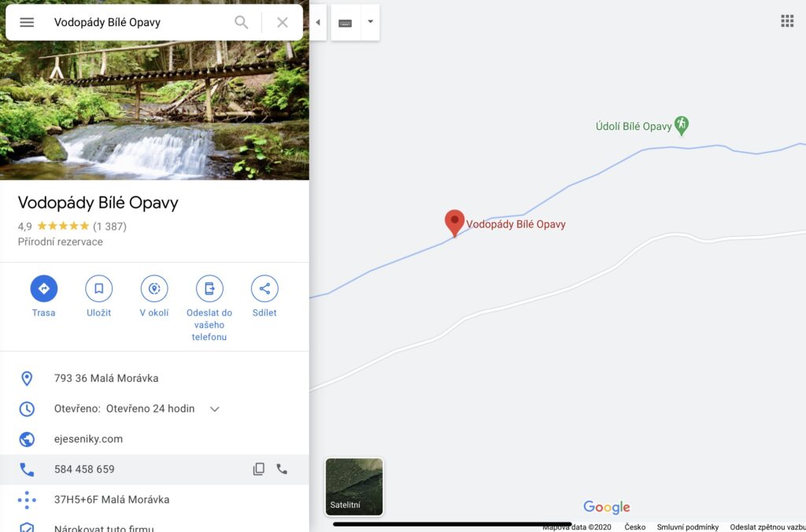
Task: Open reviews count (1 387)
Action: (109, 227)
